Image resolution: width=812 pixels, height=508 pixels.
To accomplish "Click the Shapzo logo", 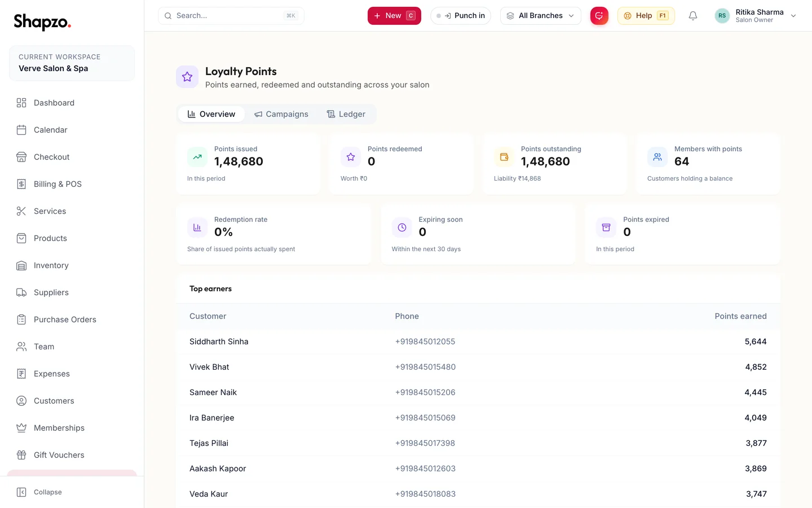I will tap(42, 21).
